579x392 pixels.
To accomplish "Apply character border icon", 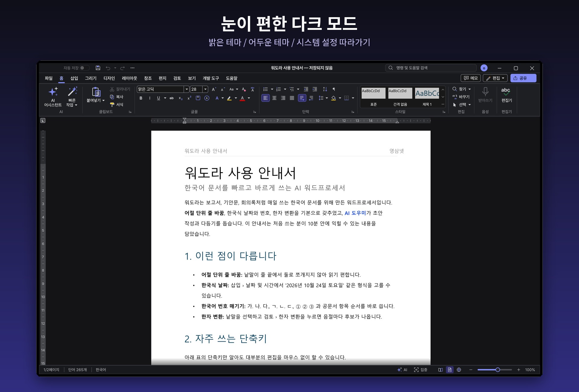I will point(198,98).
